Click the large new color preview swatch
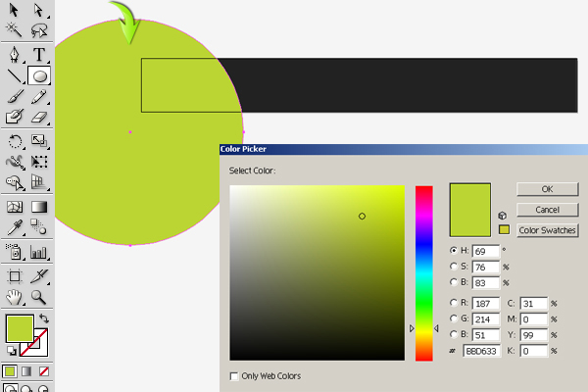The image size is (588, 392). pyautogui.click(x=470, y=210)
